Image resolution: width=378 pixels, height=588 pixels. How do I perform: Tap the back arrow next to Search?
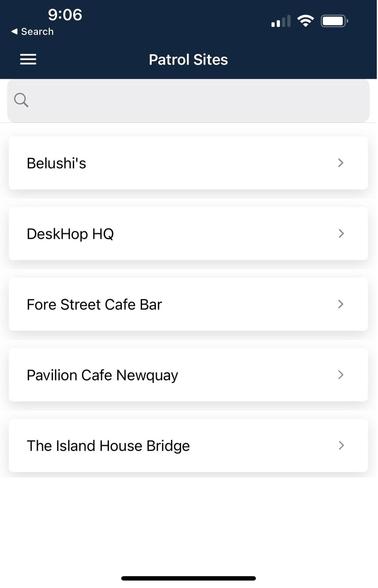pyautogui.click(x=14, y=31)
